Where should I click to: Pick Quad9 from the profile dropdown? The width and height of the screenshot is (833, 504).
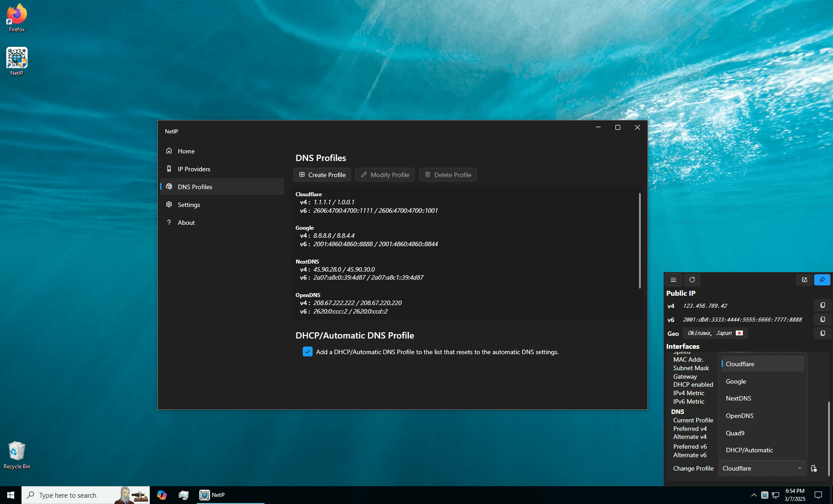click(735, 433)
